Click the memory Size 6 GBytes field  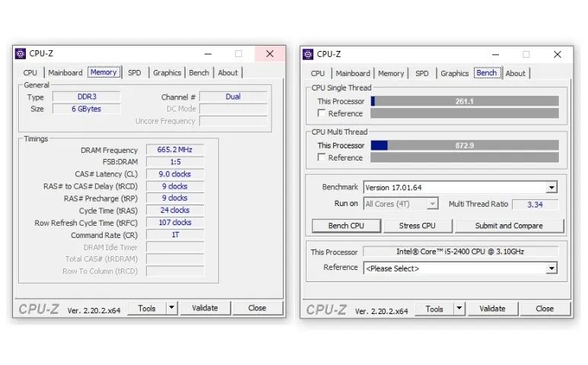87,109
